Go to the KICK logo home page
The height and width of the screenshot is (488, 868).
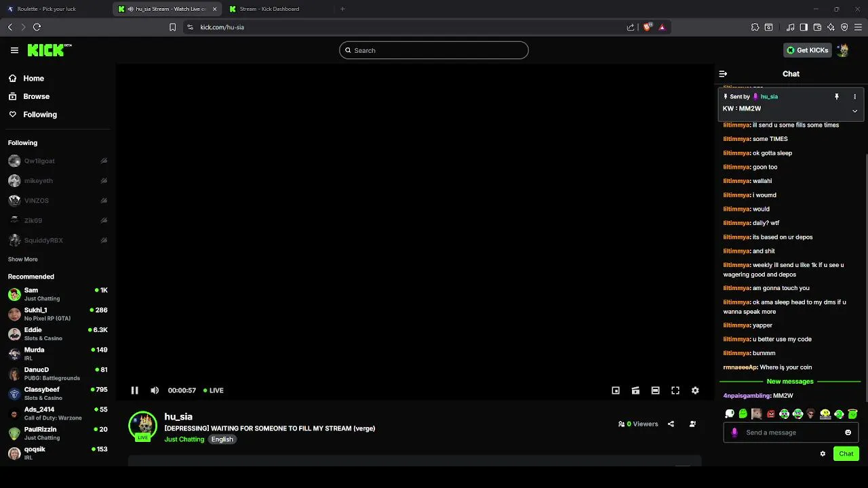click(49, 50)
